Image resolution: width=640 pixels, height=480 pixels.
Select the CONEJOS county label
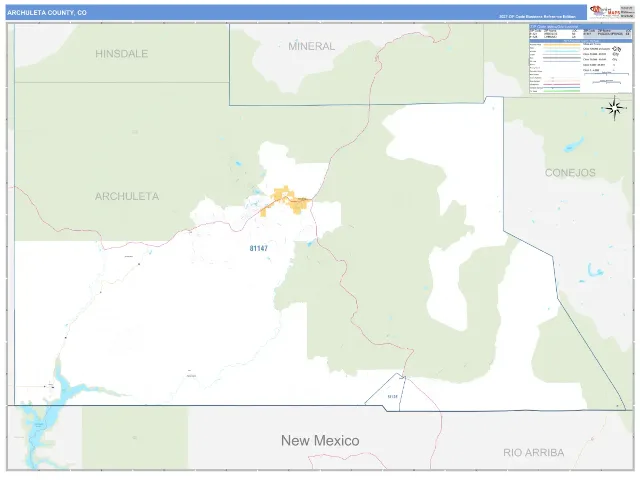click(x=570, y=173)
